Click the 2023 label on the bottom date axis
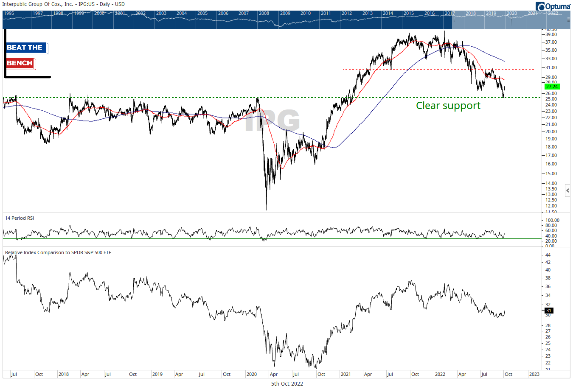573x392 pixels. coord(534,374)
